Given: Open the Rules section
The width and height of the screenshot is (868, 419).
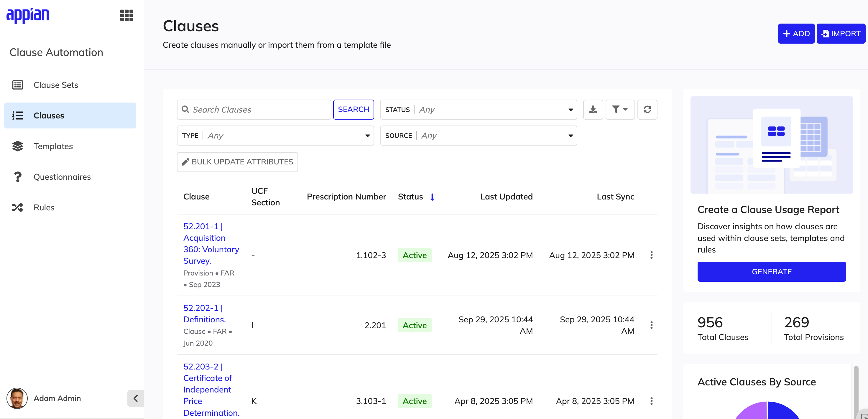Looking at the screenshot, I should click(x=70, y=207).
